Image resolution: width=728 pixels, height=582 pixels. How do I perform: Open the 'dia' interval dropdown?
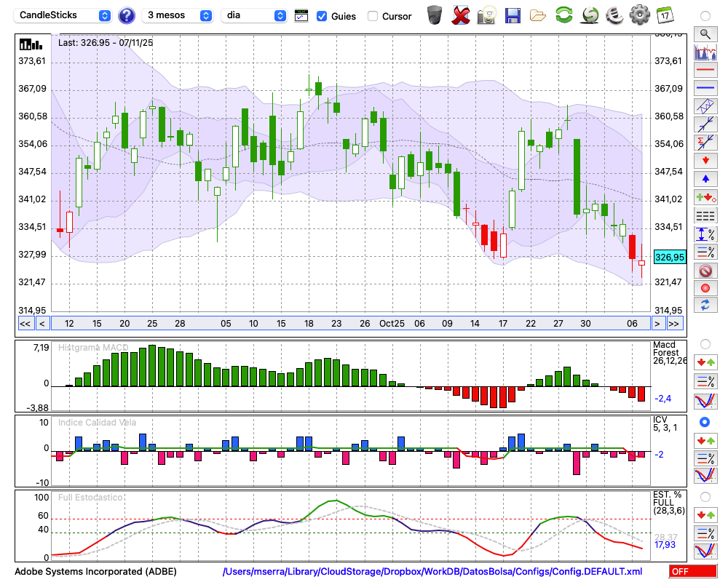[253, 15]
